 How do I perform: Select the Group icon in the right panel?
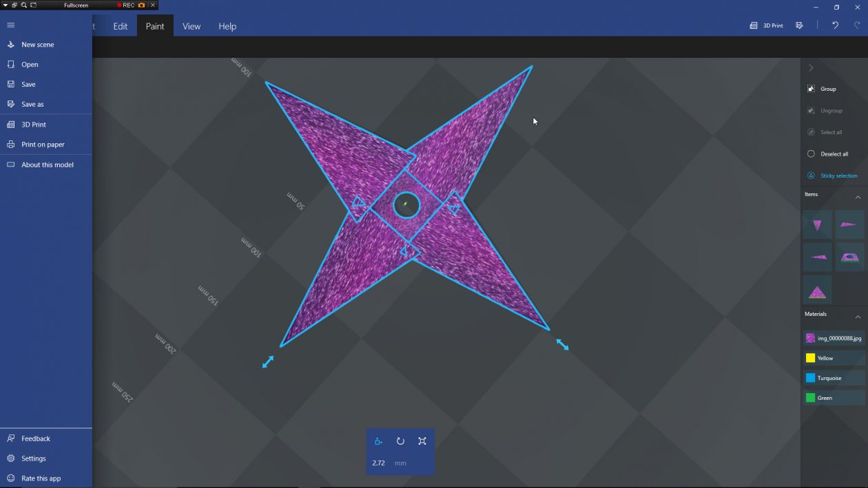click(x=811, y=88)
